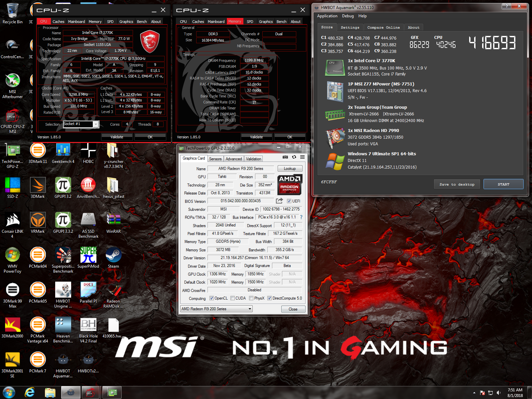Launch Black Hole V4.2 Final benchmark
532x399 pixels.
88,330
